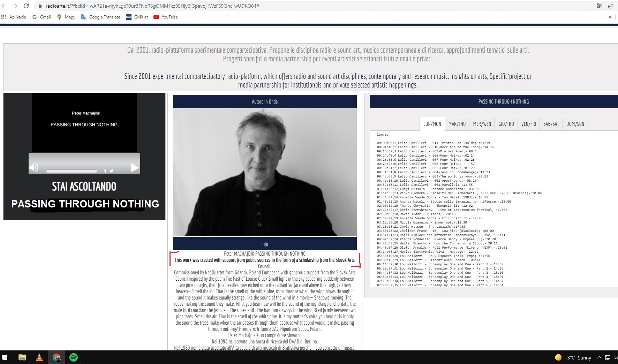Viewport: 618px width, 364px height.
Task: Expand the system tray hidden icons arrow
Action: [599, 357]
